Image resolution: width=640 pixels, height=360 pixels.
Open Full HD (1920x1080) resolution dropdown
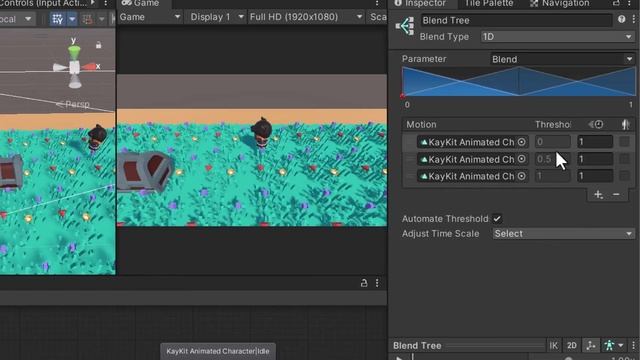tap(306, 17)
